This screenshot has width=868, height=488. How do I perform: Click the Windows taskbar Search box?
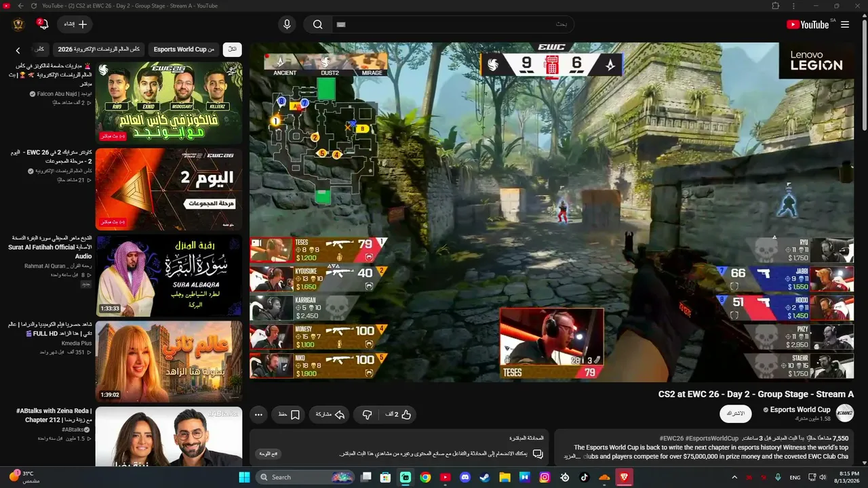click(x=304, y=477)
